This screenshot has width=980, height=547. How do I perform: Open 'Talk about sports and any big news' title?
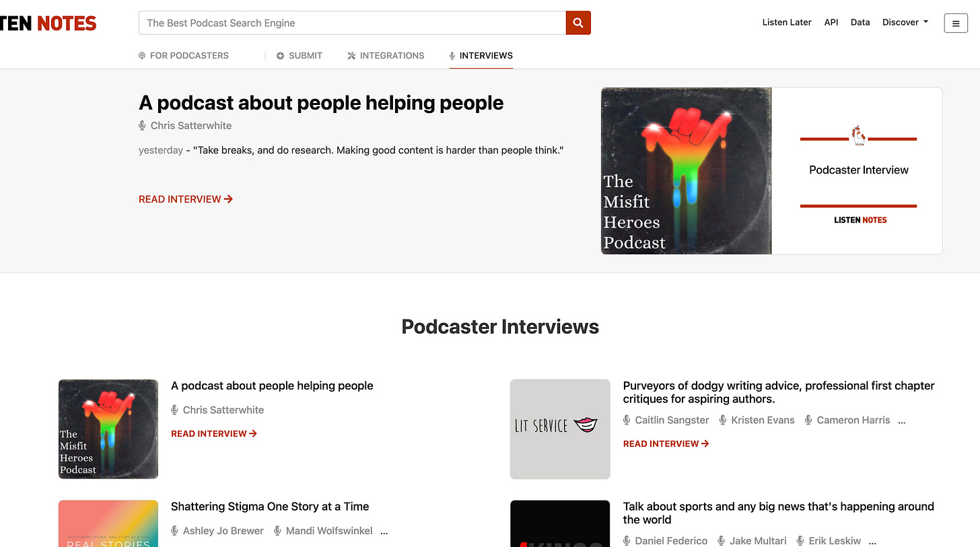tap(779, 513)
